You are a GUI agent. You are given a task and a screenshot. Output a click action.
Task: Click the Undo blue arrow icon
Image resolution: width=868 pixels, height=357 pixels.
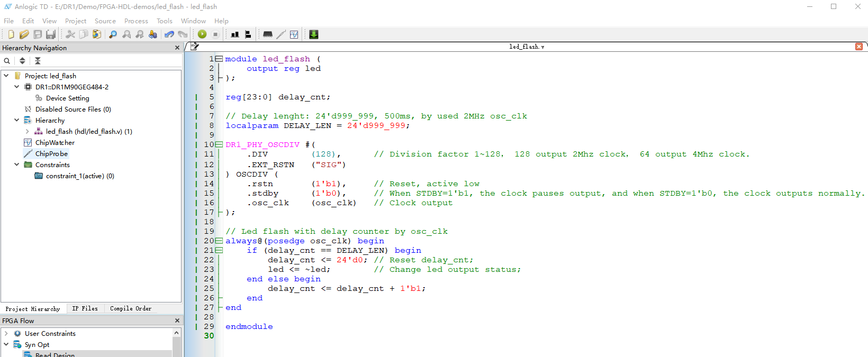point(169,34)
